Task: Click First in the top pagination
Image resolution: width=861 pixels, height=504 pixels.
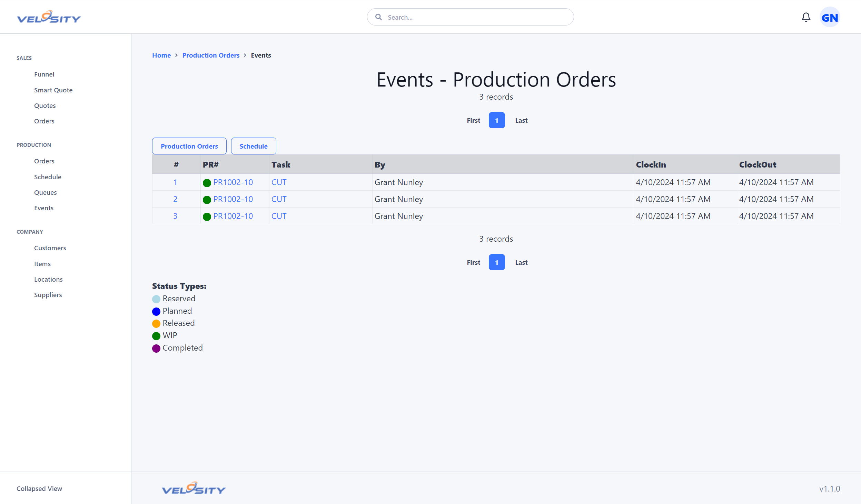Action: click(473, 120)
